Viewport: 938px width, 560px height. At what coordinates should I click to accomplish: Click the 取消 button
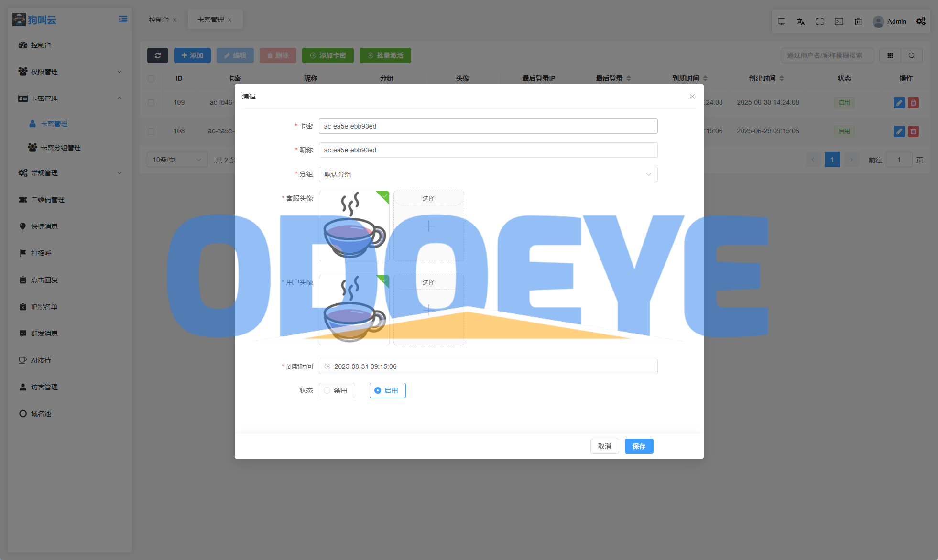tap(604, 446)
